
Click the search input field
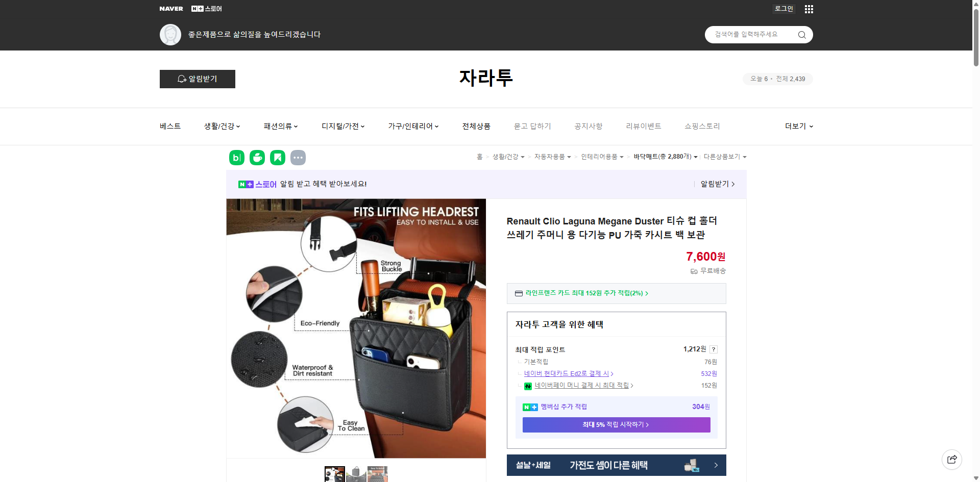click(750, 34)
